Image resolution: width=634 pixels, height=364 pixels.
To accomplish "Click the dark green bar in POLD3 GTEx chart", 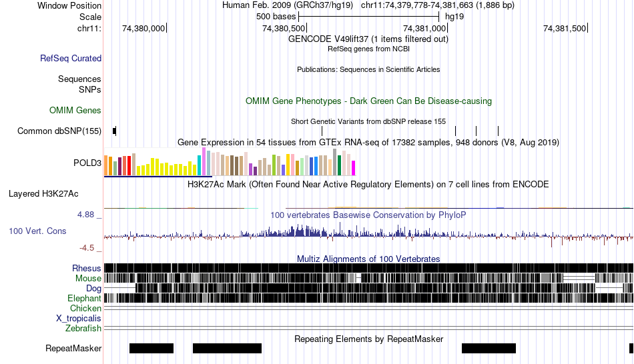I will click(x=339, y=165).
